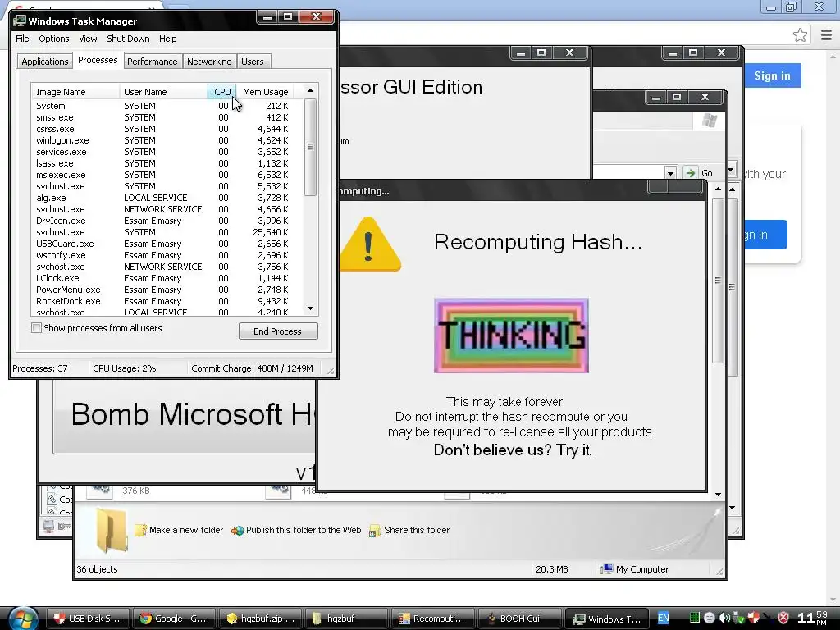Image resolution: width=840 pixels, height=630 pixels.
Task: Select the msiexec.exe process row
Action: (167, 175)
